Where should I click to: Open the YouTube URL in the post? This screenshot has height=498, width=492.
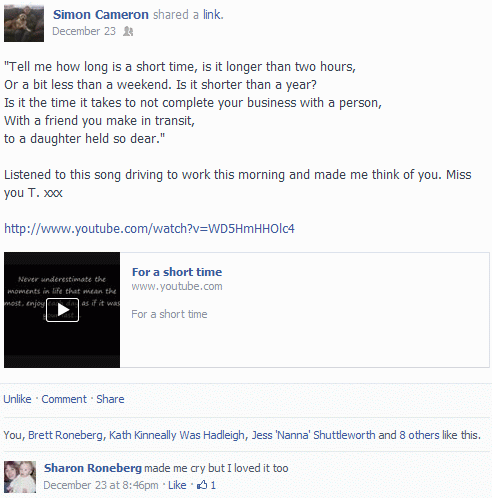click(149, 229)
